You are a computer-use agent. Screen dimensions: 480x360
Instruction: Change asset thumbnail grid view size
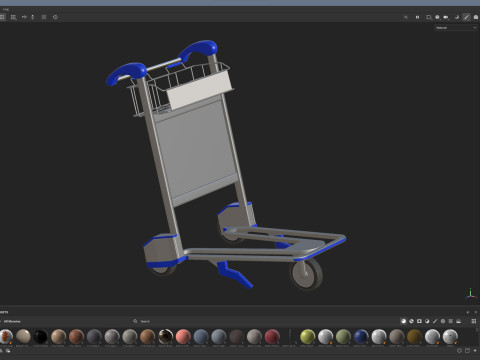474,321
